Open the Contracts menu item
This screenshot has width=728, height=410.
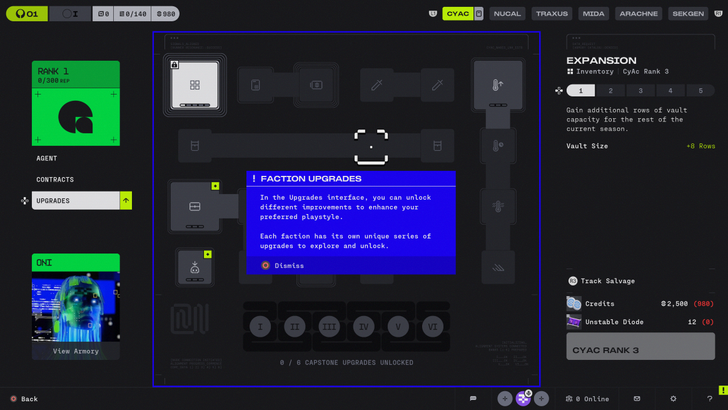(55, 179)
